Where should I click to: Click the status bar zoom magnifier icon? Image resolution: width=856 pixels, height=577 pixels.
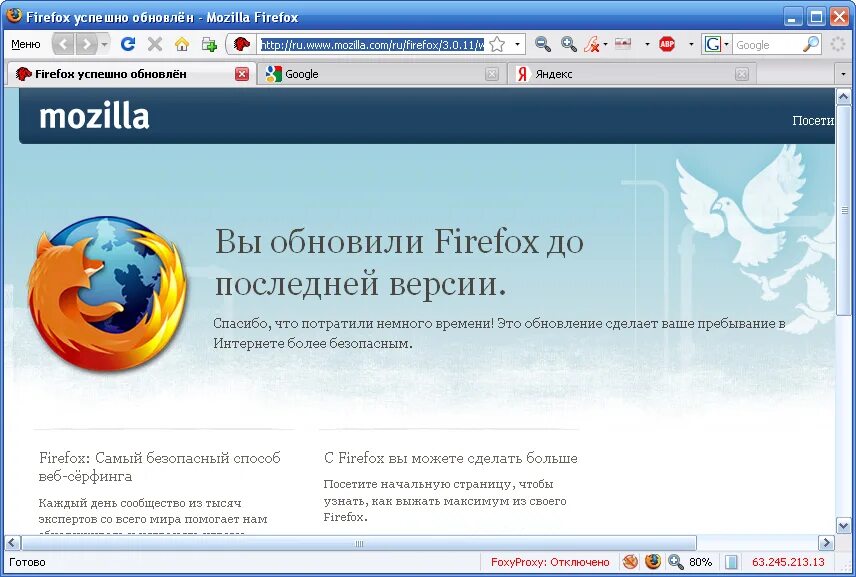tap(676, 562)
